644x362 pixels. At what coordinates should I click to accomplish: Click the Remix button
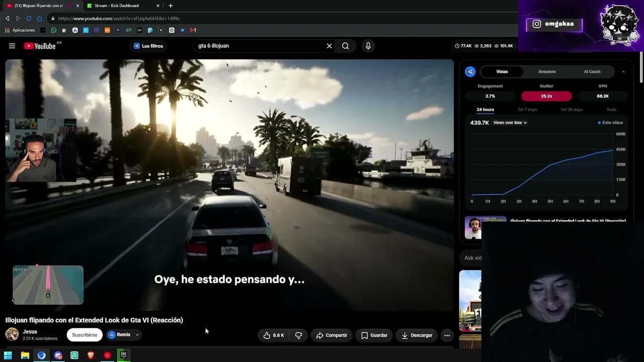119,335
